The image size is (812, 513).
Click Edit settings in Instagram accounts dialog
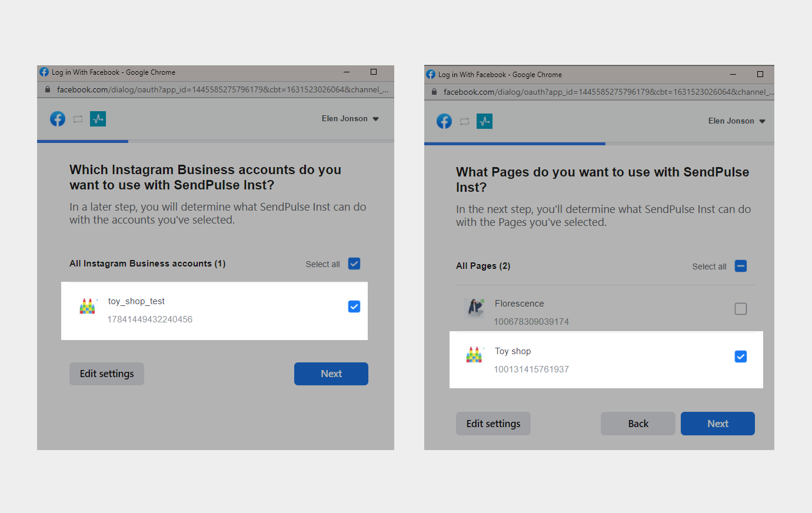tap(107, 374)
